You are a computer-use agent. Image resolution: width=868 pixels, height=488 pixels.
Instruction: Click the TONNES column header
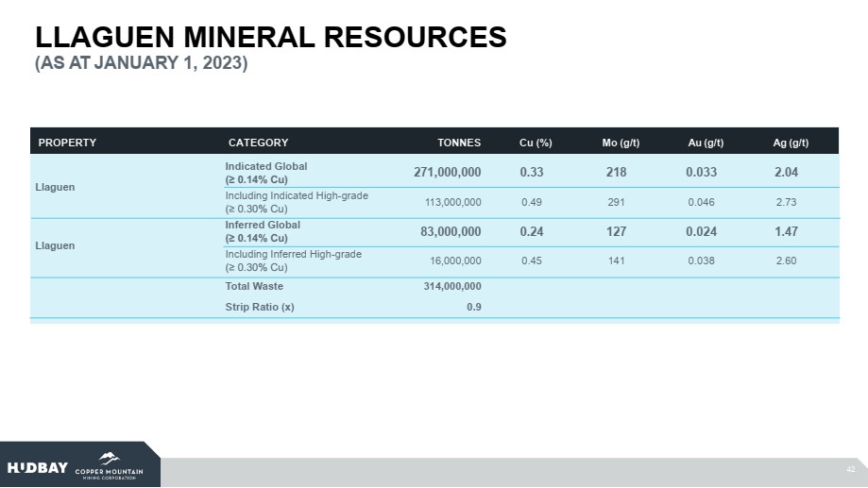coord(459,143)
